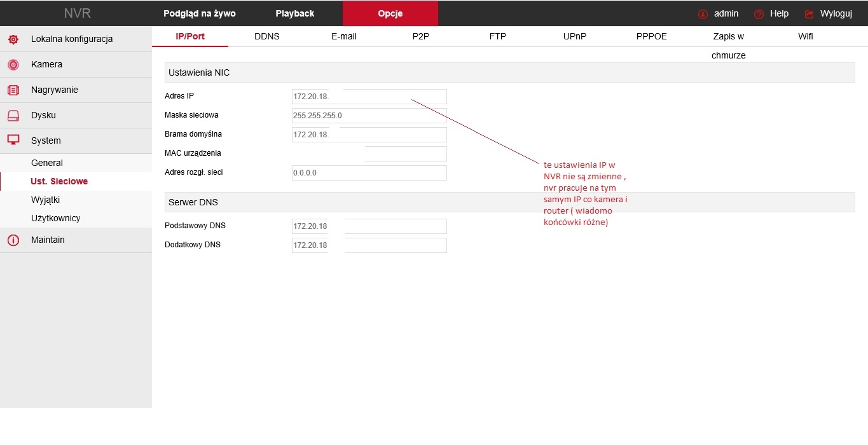Screen dimensions: 868x445
Task: Open the E-mail settings tab
Action: pyautogui.click(x=344, y=36)
